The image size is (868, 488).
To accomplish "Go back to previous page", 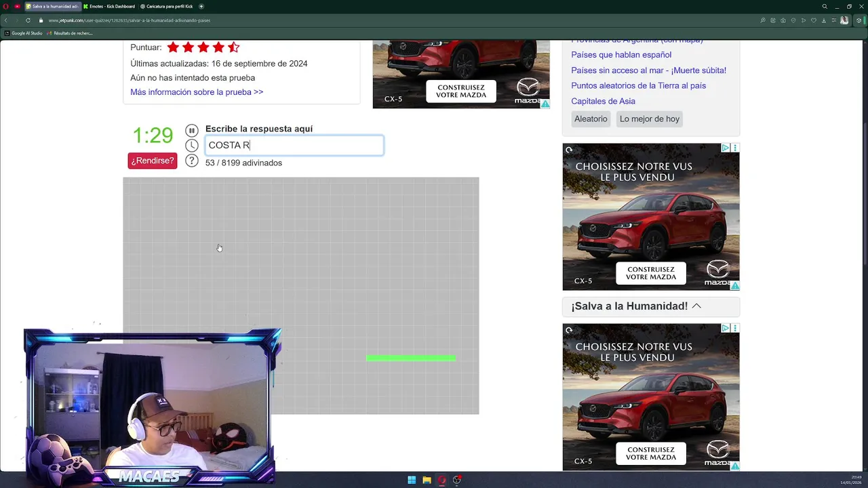I will [6, 20].
